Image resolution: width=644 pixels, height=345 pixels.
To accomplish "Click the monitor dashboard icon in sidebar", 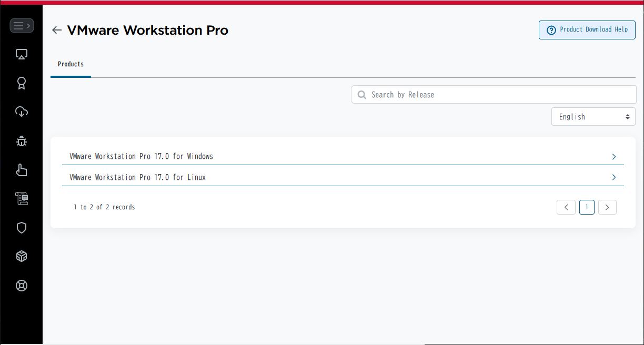I will [22, 54].
